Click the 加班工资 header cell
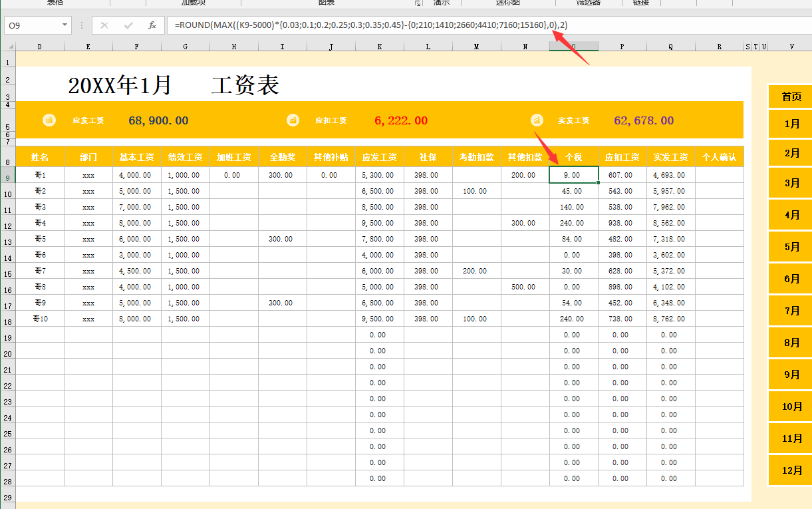Screen dimensions: 812x509 pos(234,157)
